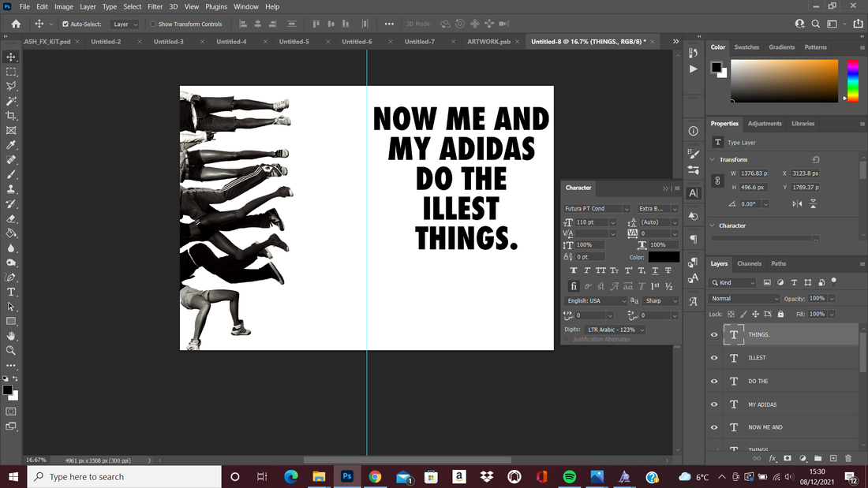Viewport: 868px width, 488px height.
Task: Open the English: USA language dropdown
Action: pyautogui.click(x=596, y=301)
